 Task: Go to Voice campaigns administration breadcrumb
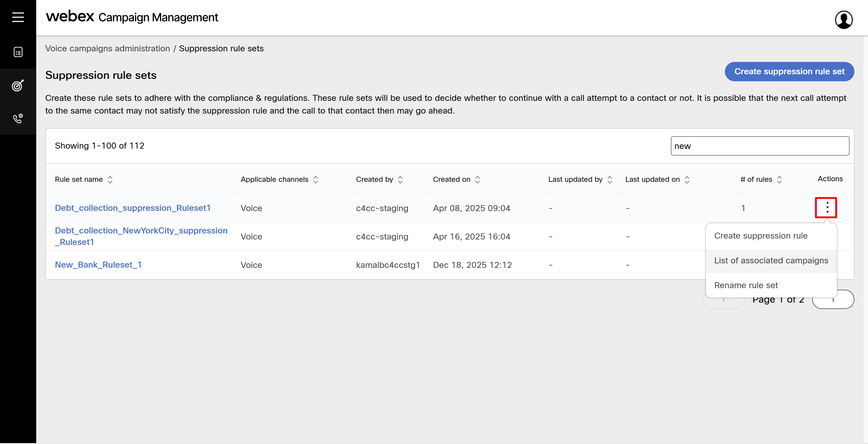pyautogui.click(x=107, y=49)
